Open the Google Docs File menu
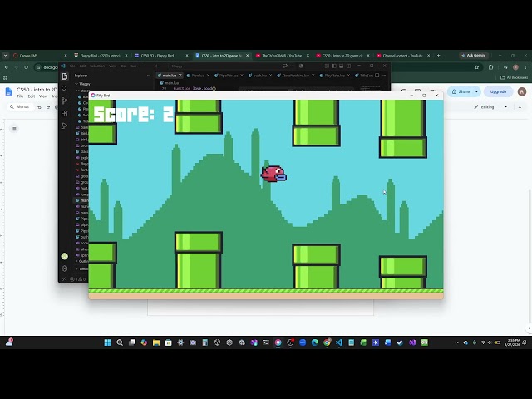Image resolution: width=532 pixels, height=399 pixels. click(20, 96)
